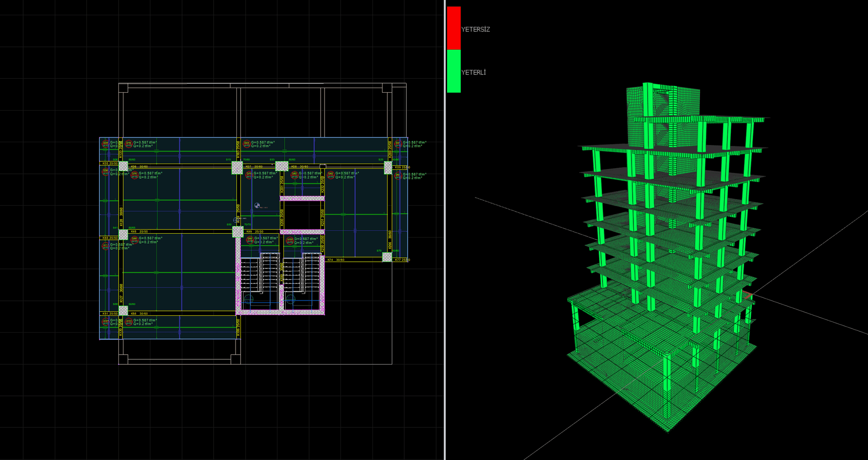
Task: Click the green YETERLİ legend color
Action: point(453,71)
